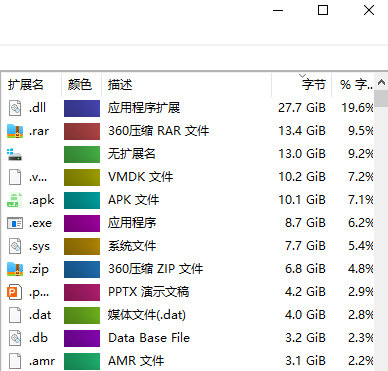Click the .dat file icon
This screenshot has width=388, height=371.
click(x=15, y=315)
